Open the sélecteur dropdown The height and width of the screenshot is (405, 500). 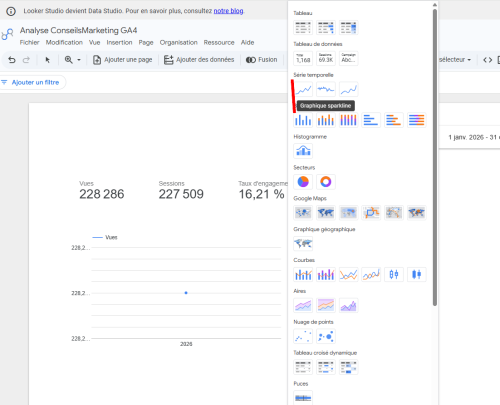click(x=455, y=60)
